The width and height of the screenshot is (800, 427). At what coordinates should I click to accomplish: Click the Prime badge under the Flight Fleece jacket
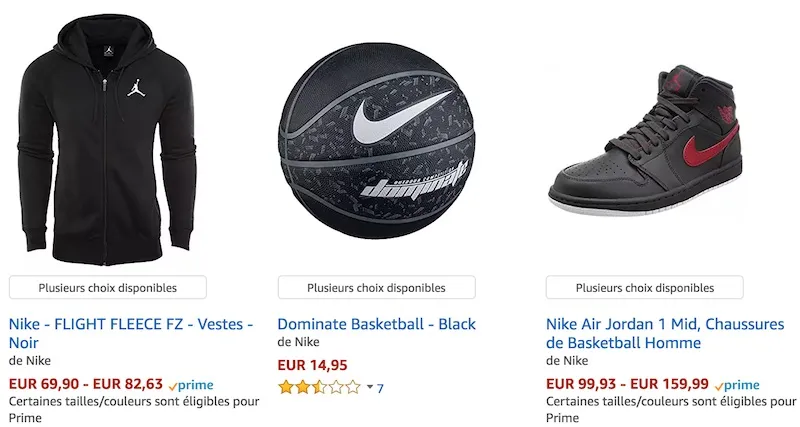(x=191, y=385)
